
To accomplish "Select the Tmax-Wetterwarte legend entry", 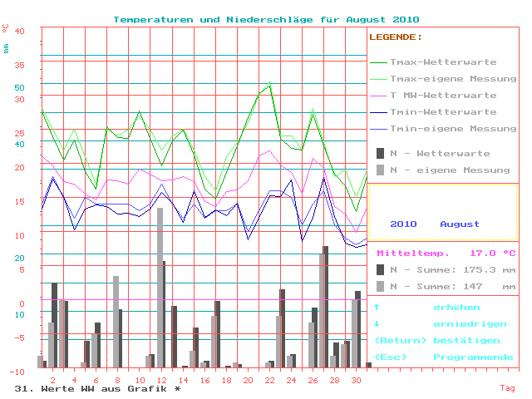I will tap(443, 62).
